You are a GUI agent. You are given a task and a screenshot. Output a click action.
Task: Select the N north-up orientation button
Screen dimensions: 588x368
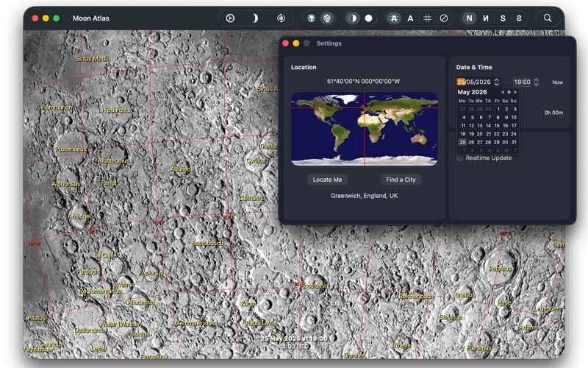click(469, 18)
